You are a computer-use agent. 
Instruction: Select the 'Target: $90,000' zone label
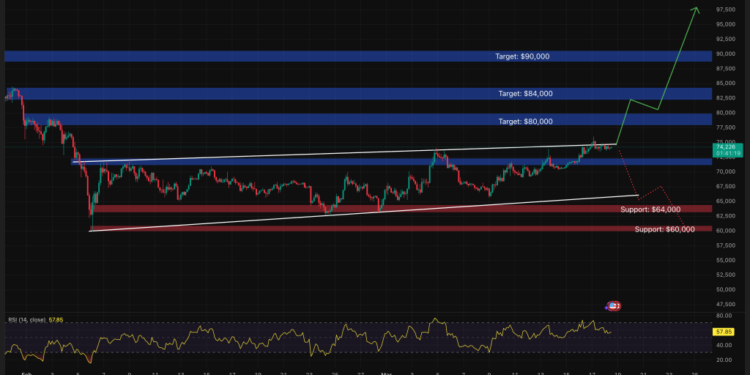(522, 56)
